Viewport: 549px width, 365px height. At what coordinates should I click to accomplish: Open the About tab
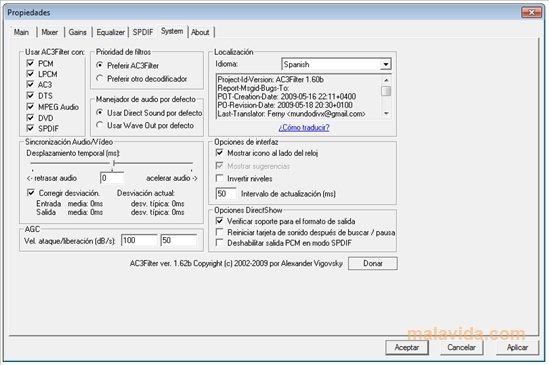tap(200, 32)
